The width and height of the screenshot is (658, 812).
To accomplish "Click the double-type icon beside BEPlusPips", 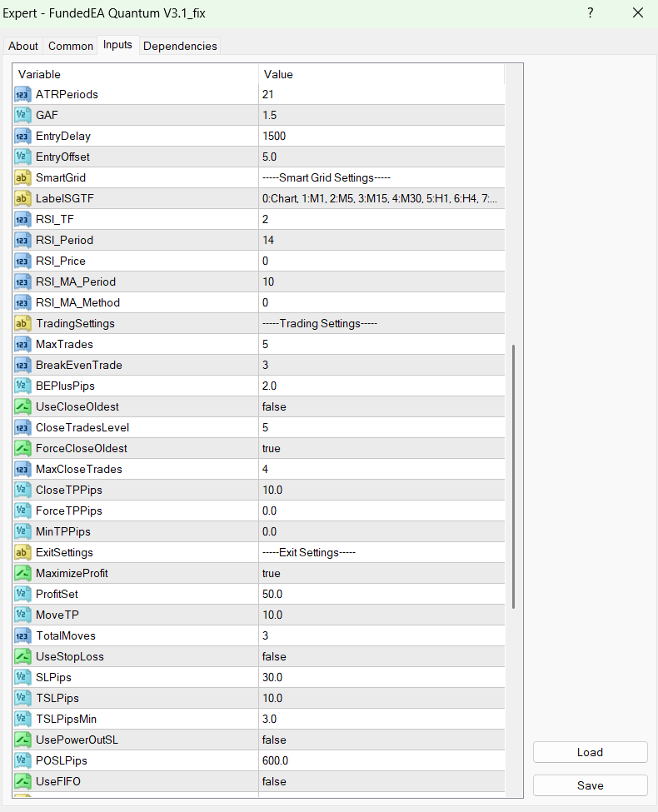I will pyautogui.click(x=22, y=386).
